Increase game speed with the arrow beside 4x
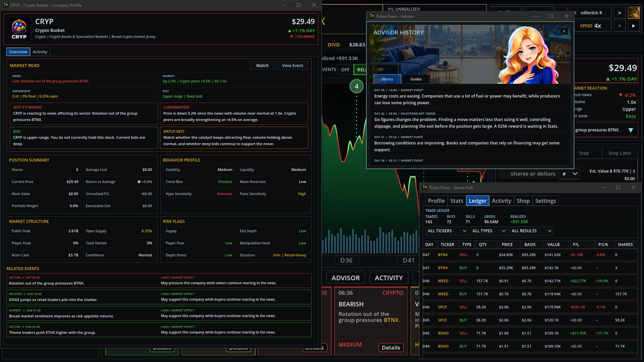The width and height of the screenshot is (644, 362). click(x=619, y=26)
